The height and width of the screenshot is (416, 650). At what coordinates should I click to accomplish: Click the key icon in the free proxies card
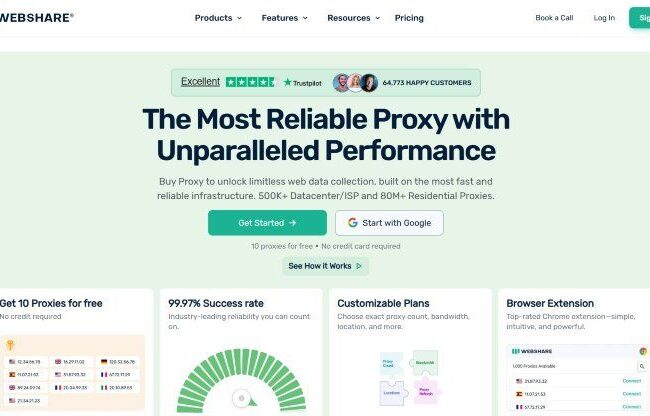[x=10, y=345]
